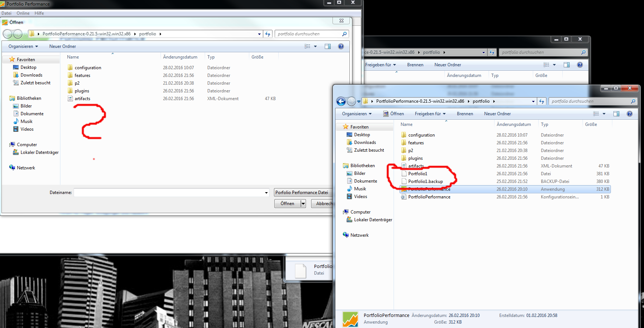Click Neuer Ordner in the Öffnen dialog
Image resolution: width=644 pixels, height=328 pixels.
[x=63, y=46]
